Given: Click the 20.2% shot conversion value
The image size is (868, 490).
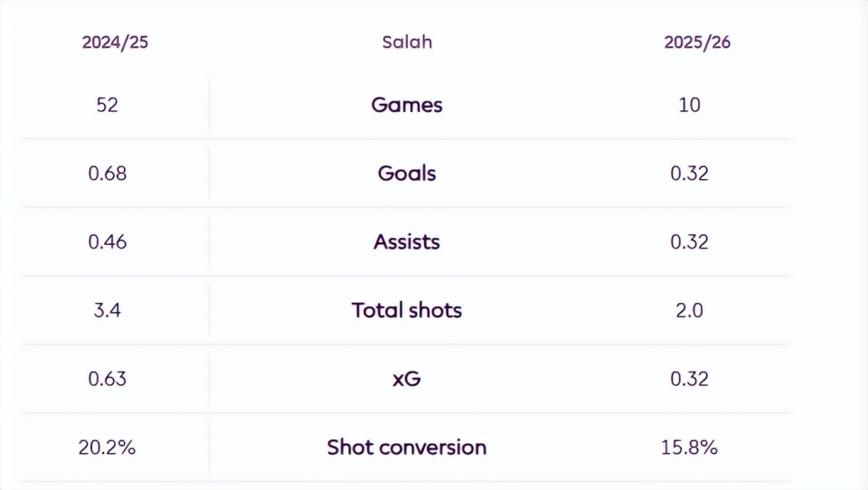Looking at the screenshot, I should (x=107, y=448).
